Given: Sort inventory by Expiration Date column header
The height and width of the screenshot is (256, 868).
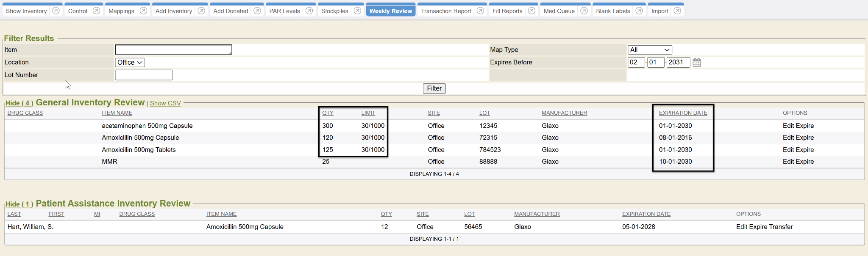Looking at the screenshot, I should coord(683,113).
